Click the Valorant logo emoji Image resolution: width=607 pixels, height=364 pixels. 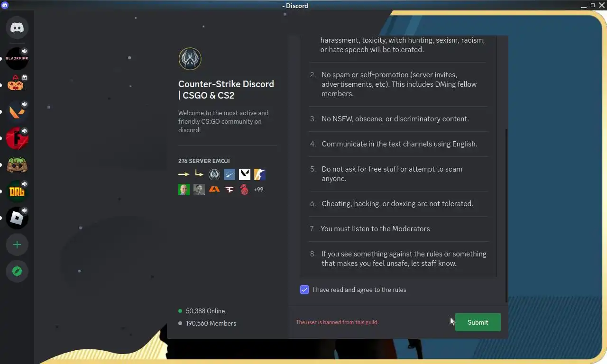[x=245, y=174]
